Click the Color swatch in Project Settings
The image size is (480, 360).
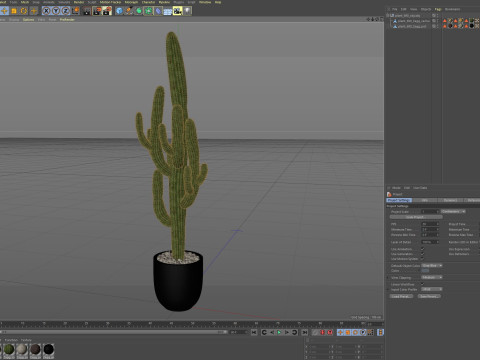click(425, 271)
